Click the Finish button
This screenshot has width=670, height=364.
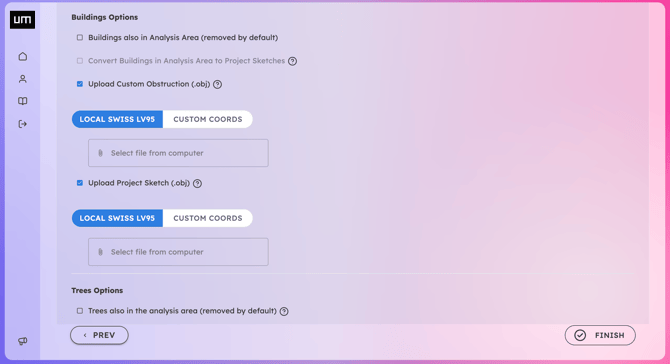(x=600, y=335)
